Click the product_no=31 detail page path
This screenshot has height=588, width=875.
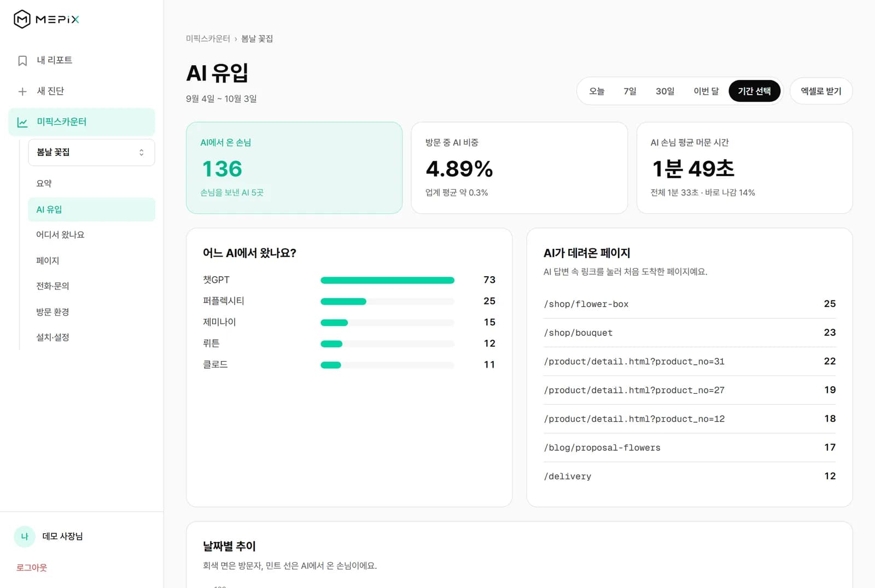(634, 362)
